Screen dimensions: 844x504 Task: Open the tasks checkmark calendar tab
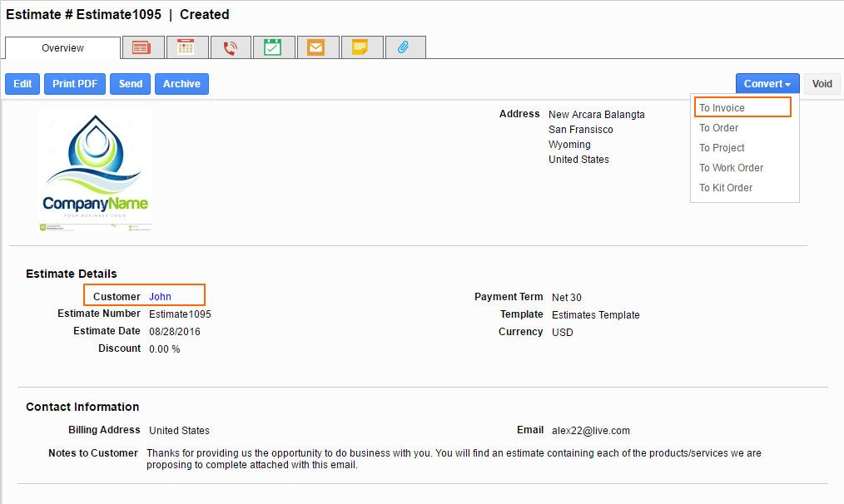pos(274,47)
